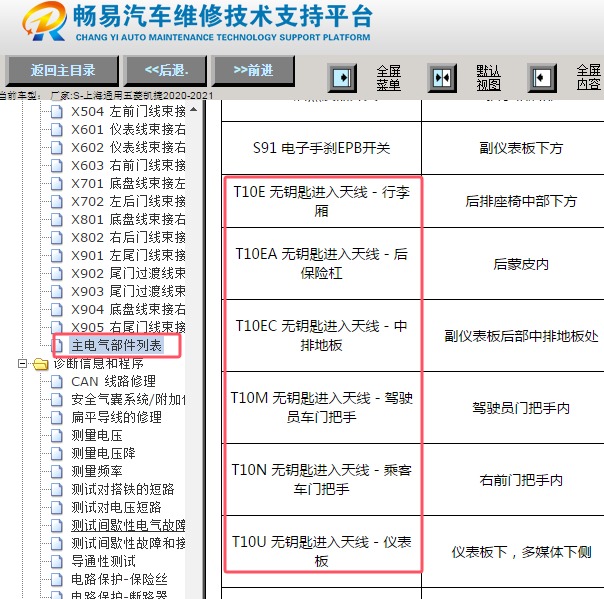Open the 电路保护-保险丝 page

tap(119, 579)
